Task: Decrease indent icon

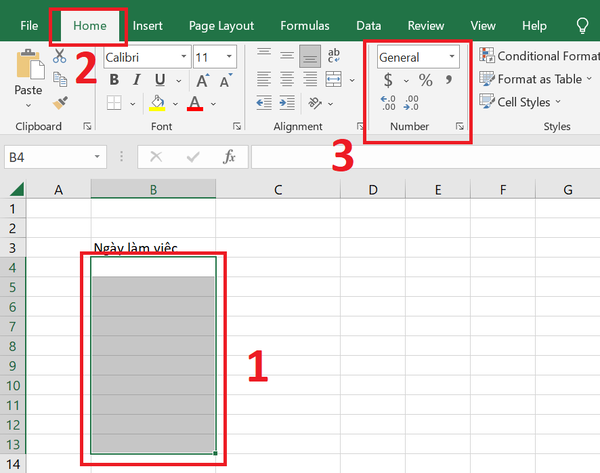Action: (x=264, y=103)
